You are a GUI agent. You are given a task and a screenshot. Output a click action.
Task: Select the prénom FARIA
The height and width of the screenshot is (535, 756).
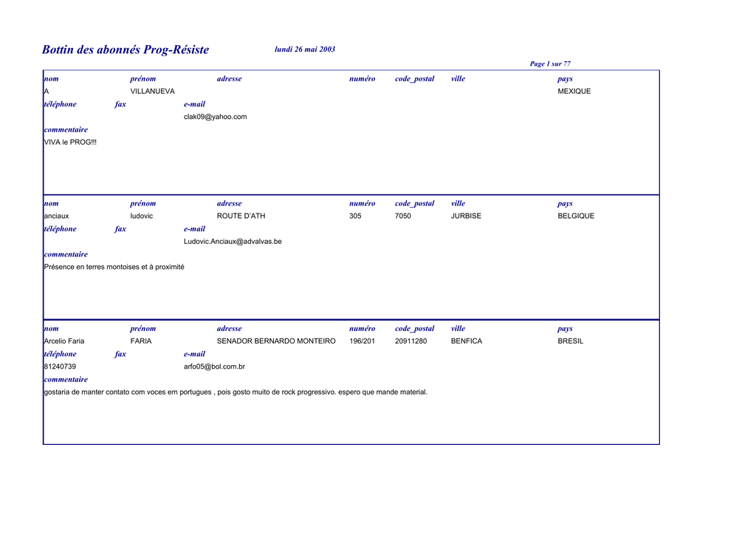pyautogui.click(x=141, y=341)
